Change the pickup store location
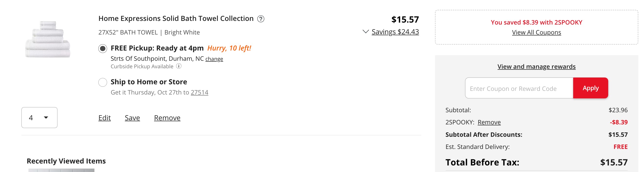The height and width of the screenshot is (172, 644). point(214,59)
